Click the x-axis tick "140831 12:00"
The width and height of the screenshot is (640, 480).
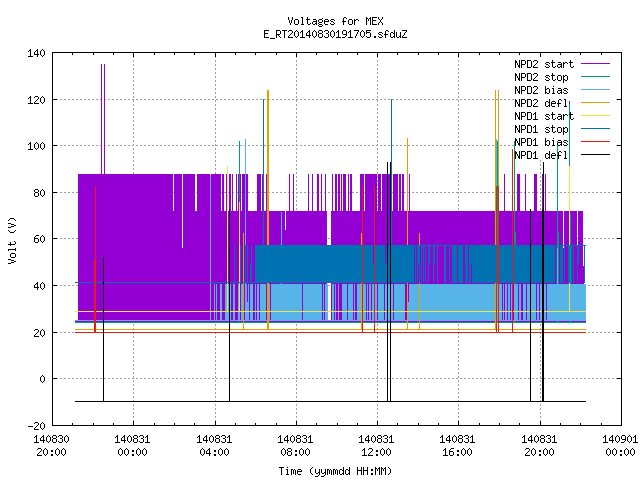(x=376, y=446)
